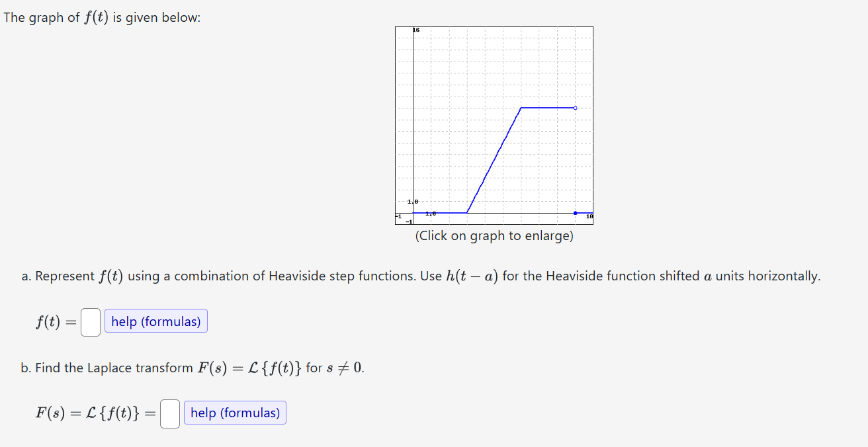Click the F(s) answer input box
Image resolution: width=868 pixels, height=447 pixels.
click(x=170, y=413)
